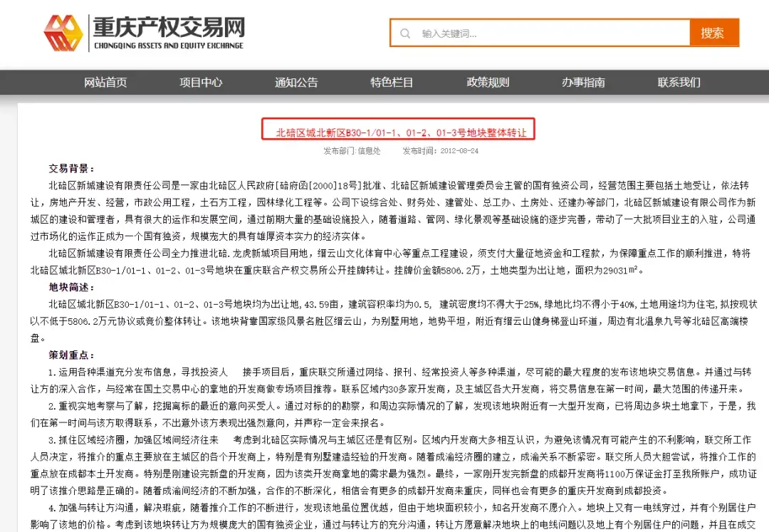Click the 地块简述 heading

pyautogui.click(x=72, y=287)
